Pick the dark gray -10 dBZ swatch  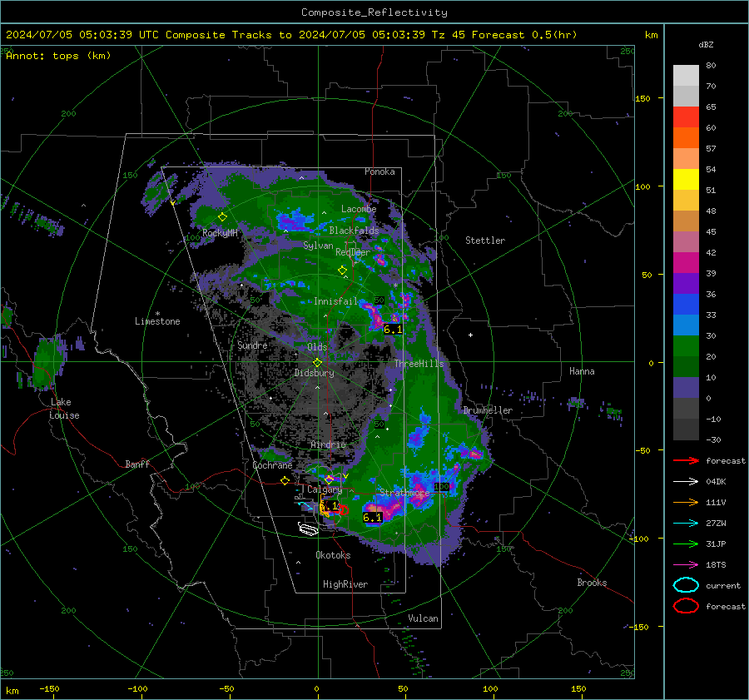pyautogui.click(x=686, y=429)
